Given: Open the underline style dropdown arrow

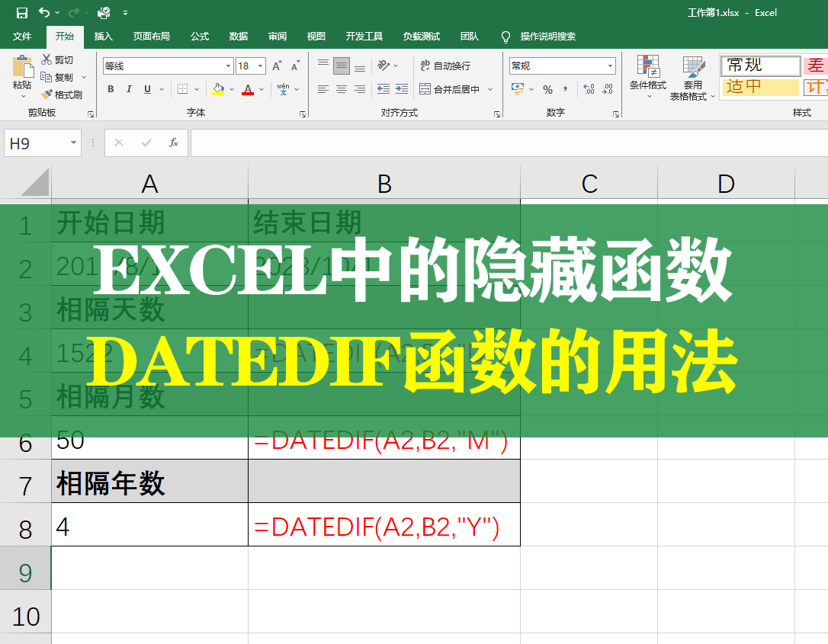Looking at the screenshot, I should [162, 89].
